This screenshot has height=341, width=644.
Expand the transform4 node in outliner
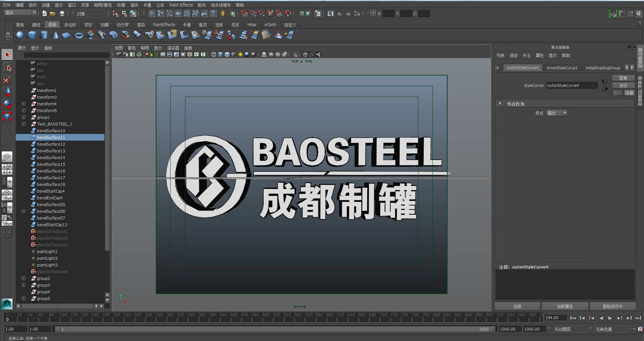point(23,104)
